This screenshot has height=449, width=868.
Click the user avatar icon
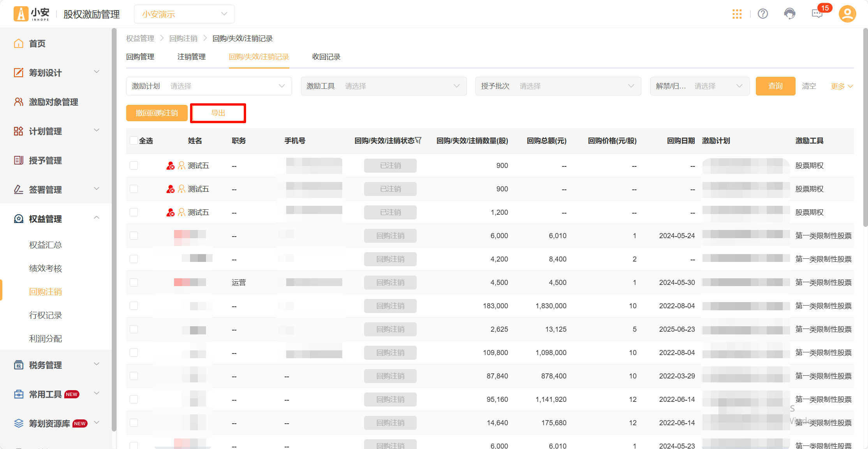pos(847,14)
